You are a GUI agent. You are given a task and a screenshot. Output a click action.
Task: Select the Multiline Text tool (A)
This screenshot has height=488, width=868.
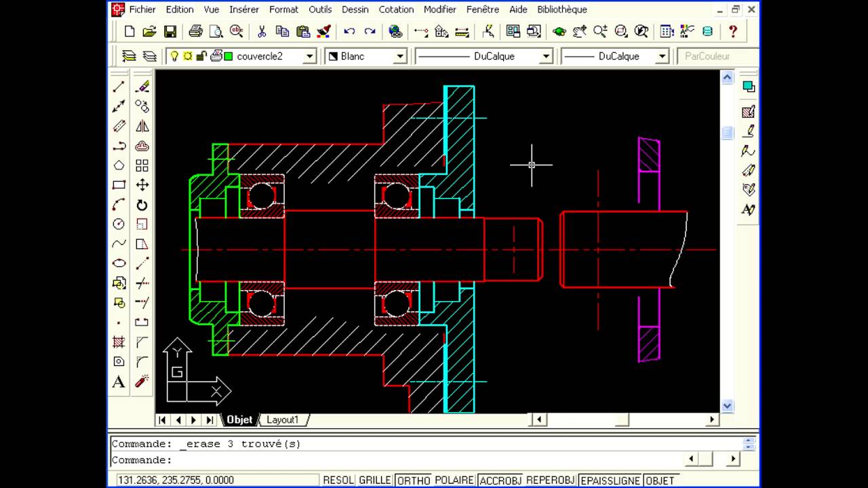(119, 382)
